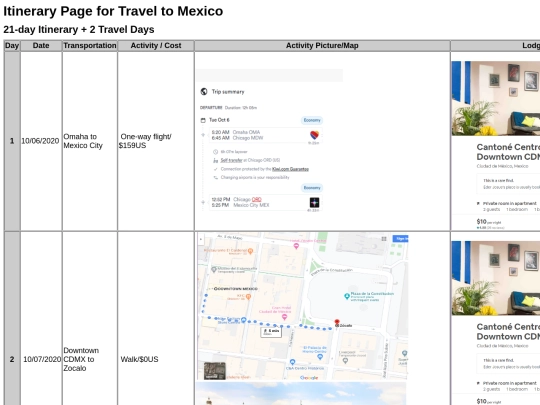Image resolution: width=540 pixels, height=405 pixels.
Task: Click the Activity Picture/Map column header
Action: [x=322, y=46]
